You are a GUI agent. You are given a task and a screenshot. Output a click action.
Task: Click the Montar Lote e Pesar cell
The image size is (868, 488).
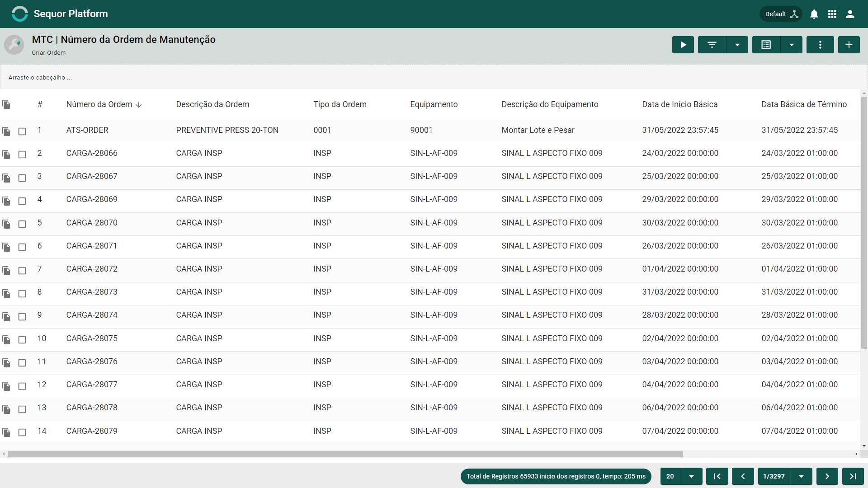538,130
